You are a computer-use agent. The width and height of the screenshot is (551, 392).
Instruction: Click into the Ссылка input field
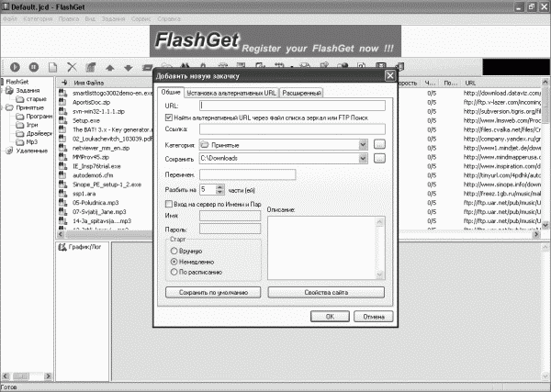pyautogui.click(x=292, y=129)
